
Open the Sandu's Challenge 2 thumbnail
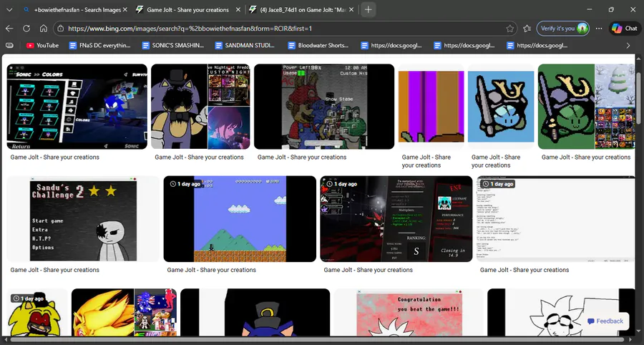pos(84,219)
